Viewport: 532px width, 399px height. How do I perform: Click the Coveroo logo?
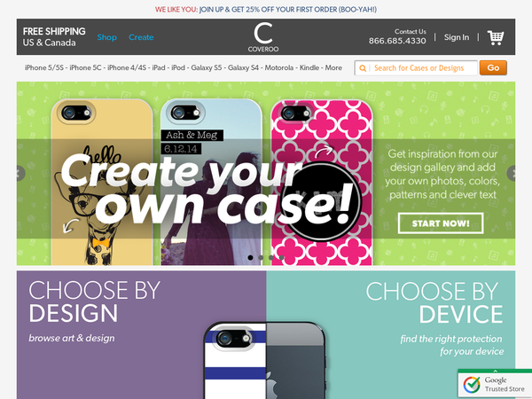coord(263,37)
